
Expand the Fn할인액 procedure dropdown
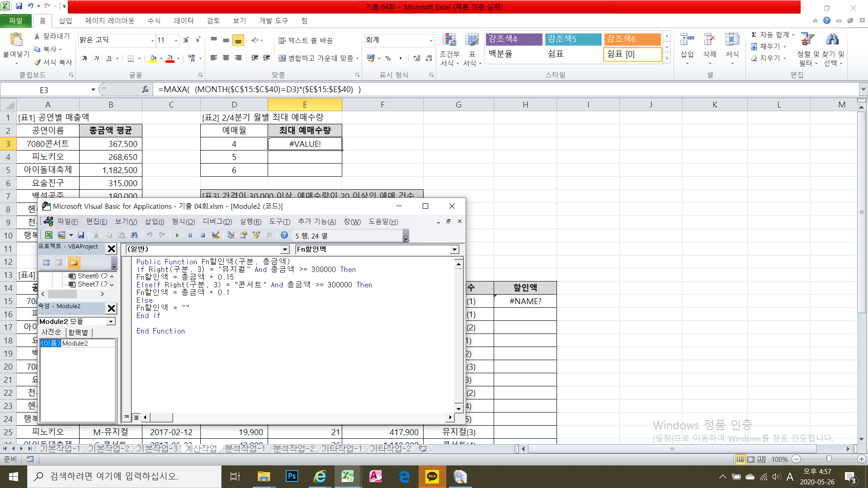pyautogui.click(x=454, y=249)
